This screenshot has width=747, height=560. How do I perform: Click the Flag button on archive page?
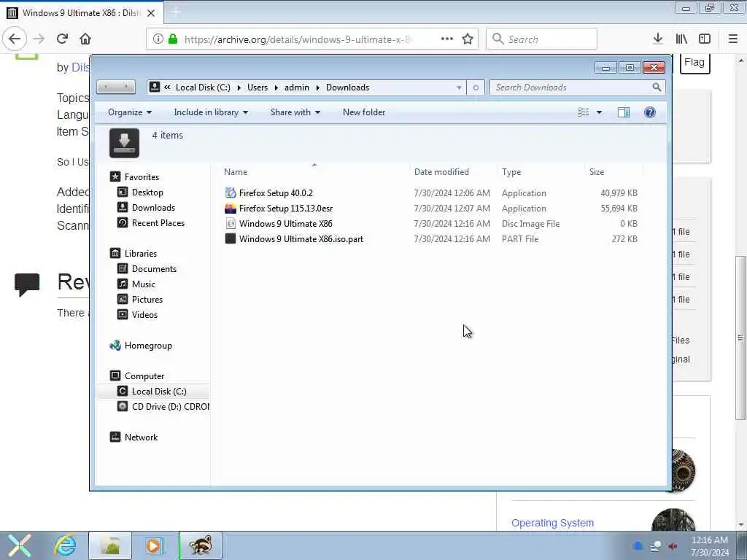pos(694,63)
